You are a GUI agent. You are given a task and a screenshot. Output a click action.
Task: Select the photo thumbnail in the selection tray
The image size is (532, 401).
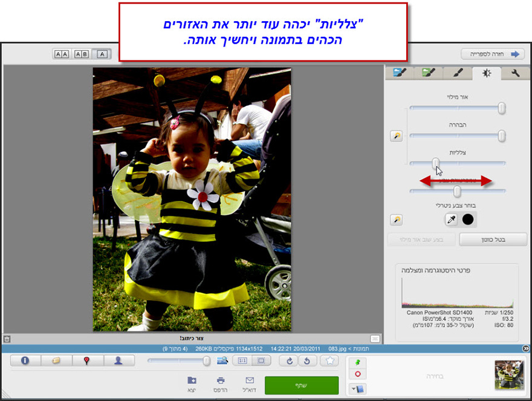(508, 374)
